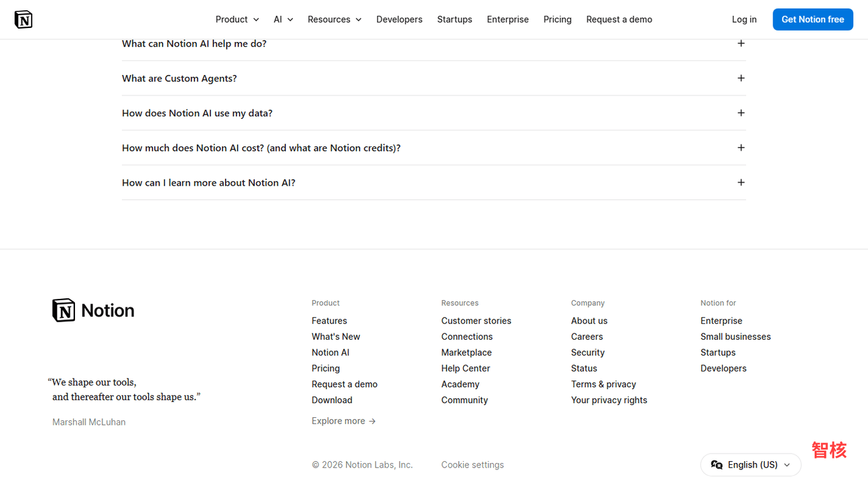The height and width of the screenshot is (491, 868).
Task: Click the footer 'Product' column heading
Action: point(325,303)
